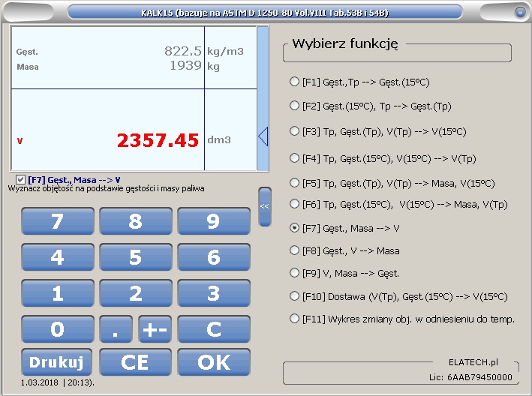Tap keypad digit 4
532x396 pixels.
[x=58, y=257]
